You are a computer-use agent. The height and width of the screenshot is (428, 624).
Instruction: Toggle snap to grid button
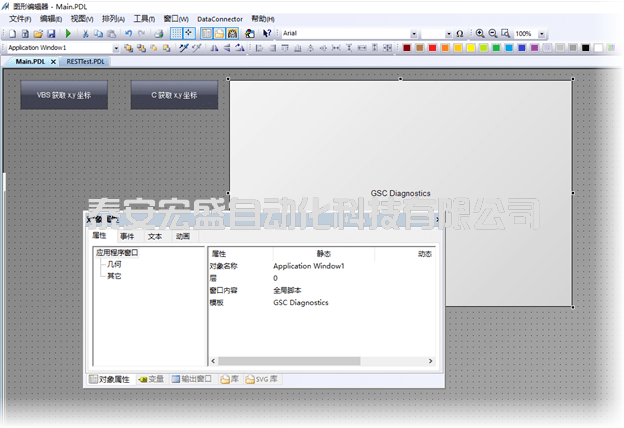click(190, 33)
